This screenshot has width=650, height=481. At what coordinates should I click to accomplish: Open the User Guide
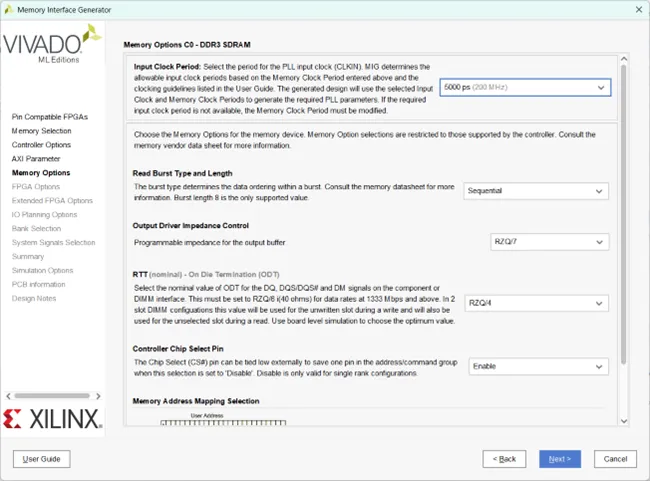41,459
